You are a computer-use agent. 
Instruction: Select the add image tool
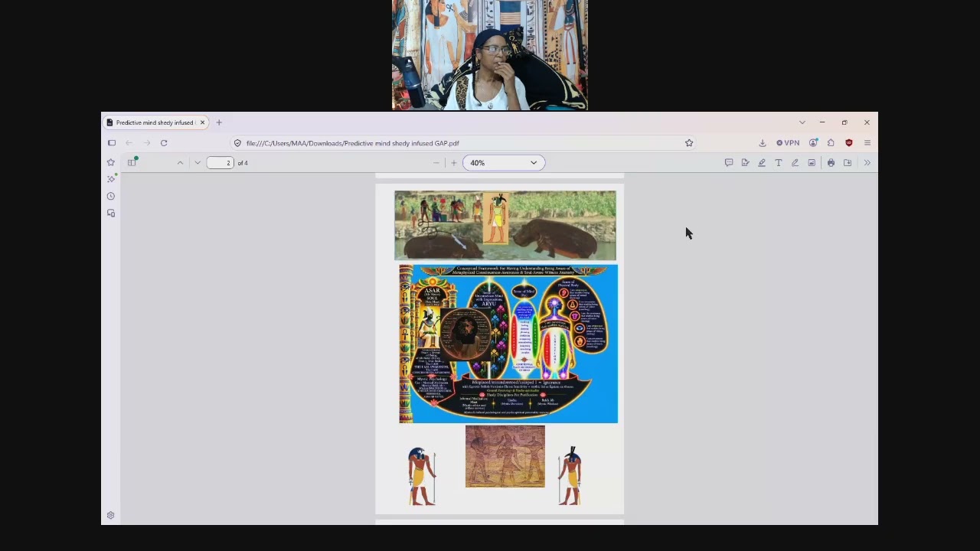[812, 162]
